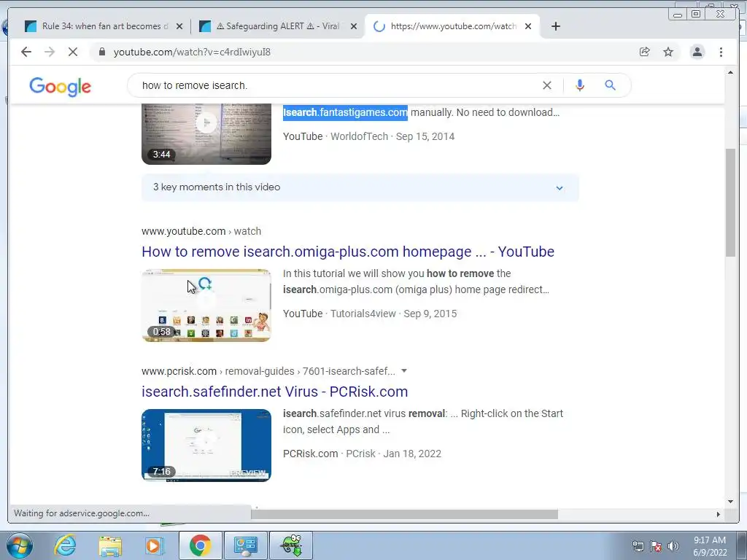
Task: Go to Google home via logo
Action: coord(60,87)
